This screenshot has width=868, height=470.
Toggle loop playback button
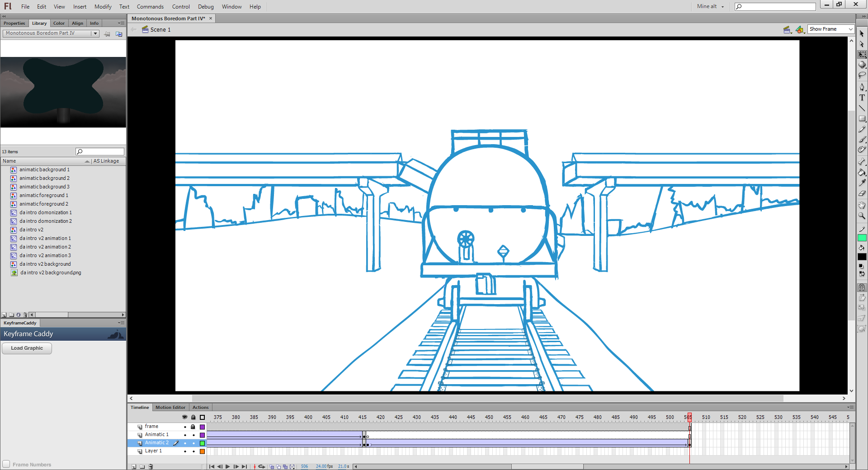[261, 467]
